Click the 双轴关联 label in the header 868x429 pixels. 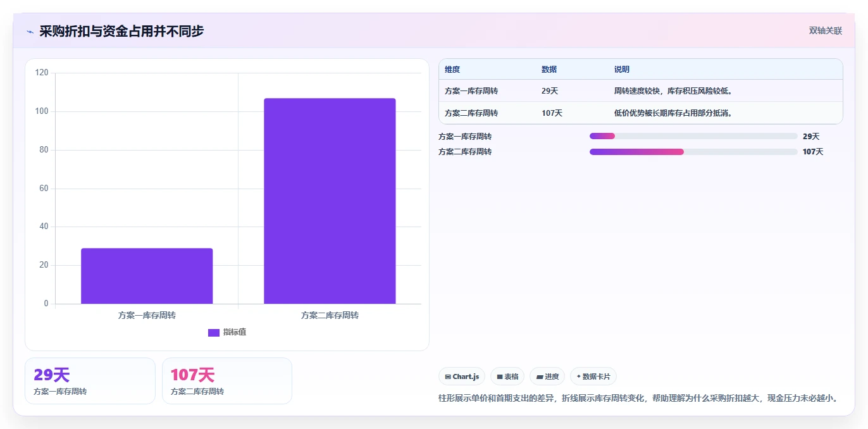(x=826, y=30)
